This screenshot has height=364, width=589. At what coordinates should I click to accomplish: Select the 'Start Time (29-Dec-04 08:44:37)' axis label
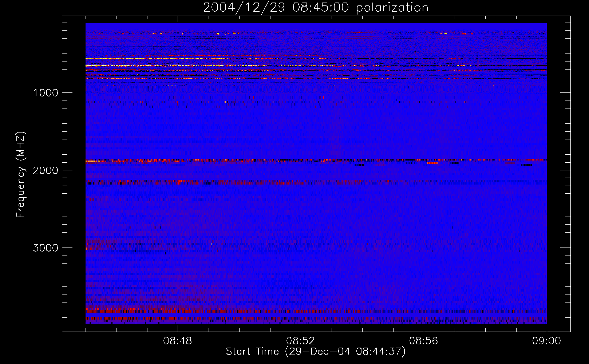(x=316, y=352)
